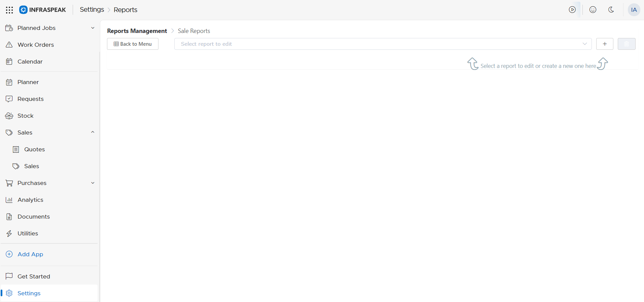Click the Calendar icon in sidebar
644x302 pixels.
point(9,62)
